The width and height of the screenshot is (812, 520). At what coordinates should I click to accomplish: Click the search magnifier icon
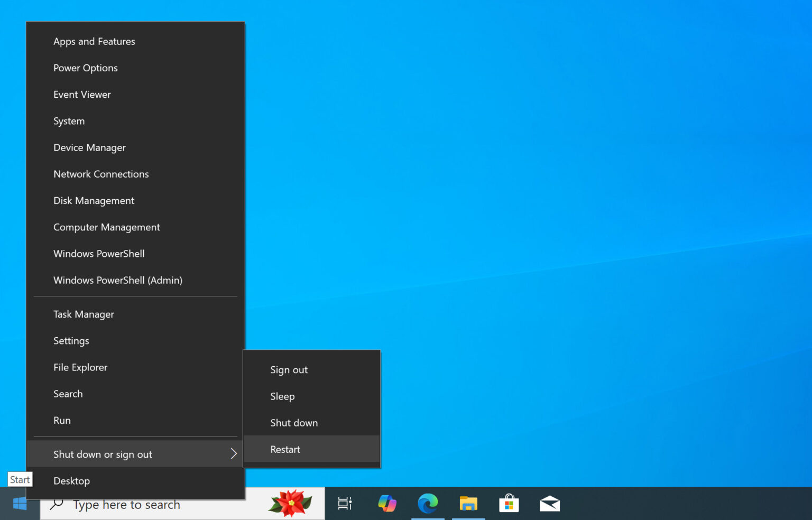56,504
